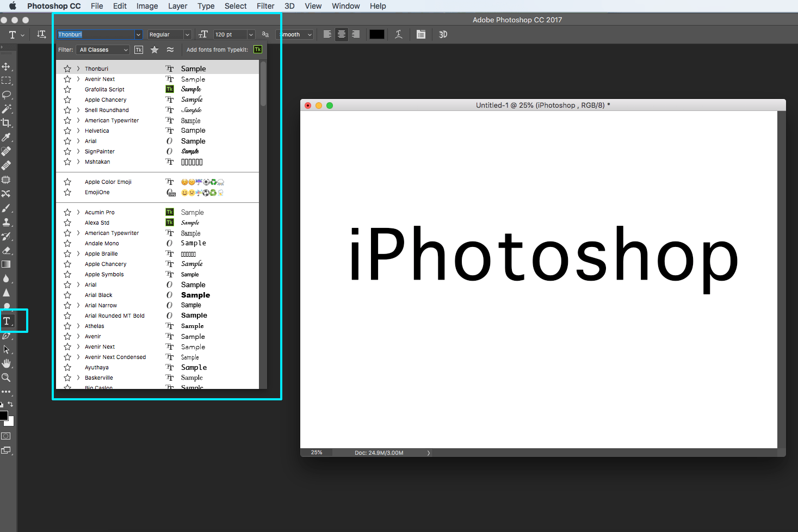
Task: Select the Eraser tool
Action: (x=6, y=250)
